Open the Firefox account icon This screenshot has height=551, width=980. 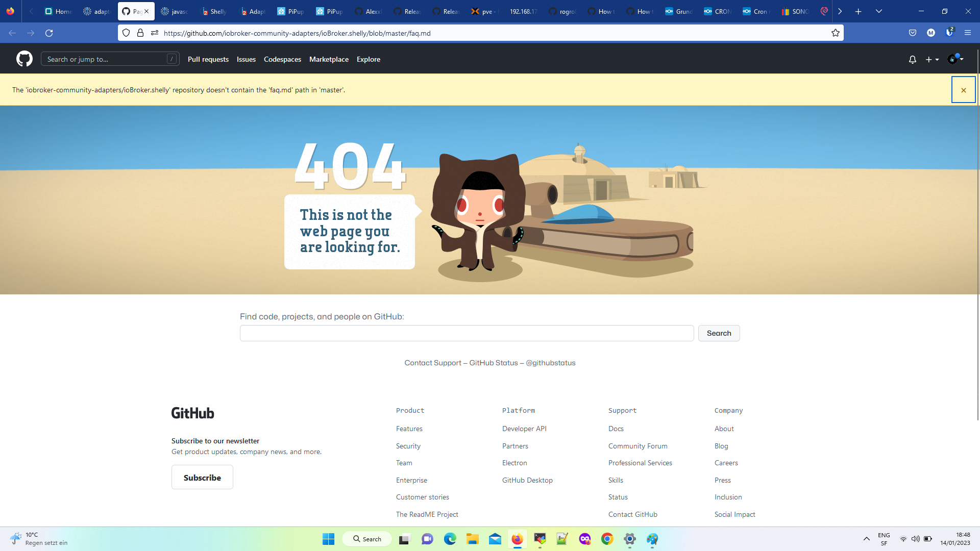[x=931, y=33]
